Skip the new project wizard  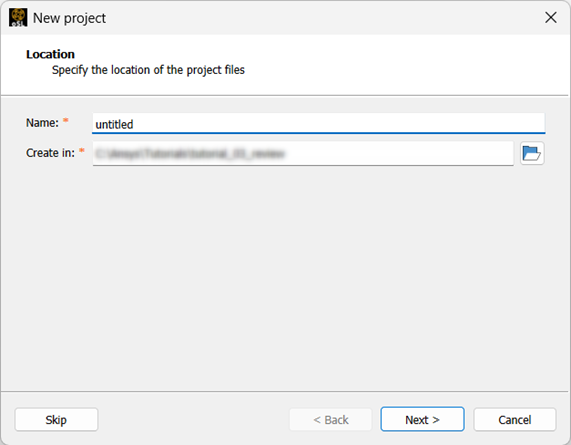click(x=56, y=420)
